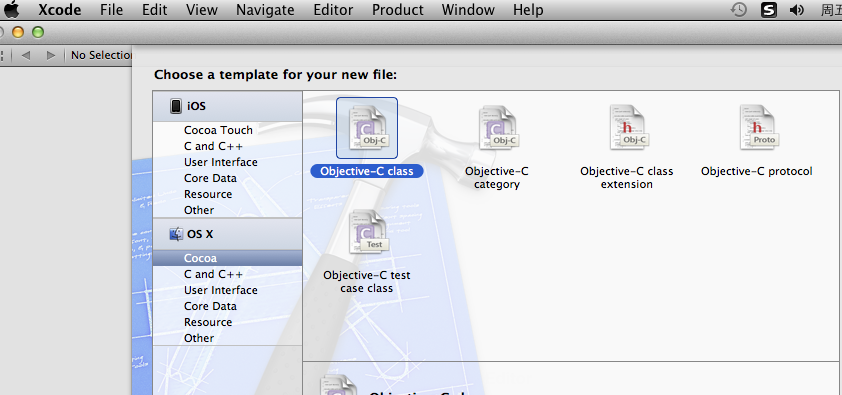
Task: Open the volume control in menu bar
Action: point(797,10)
